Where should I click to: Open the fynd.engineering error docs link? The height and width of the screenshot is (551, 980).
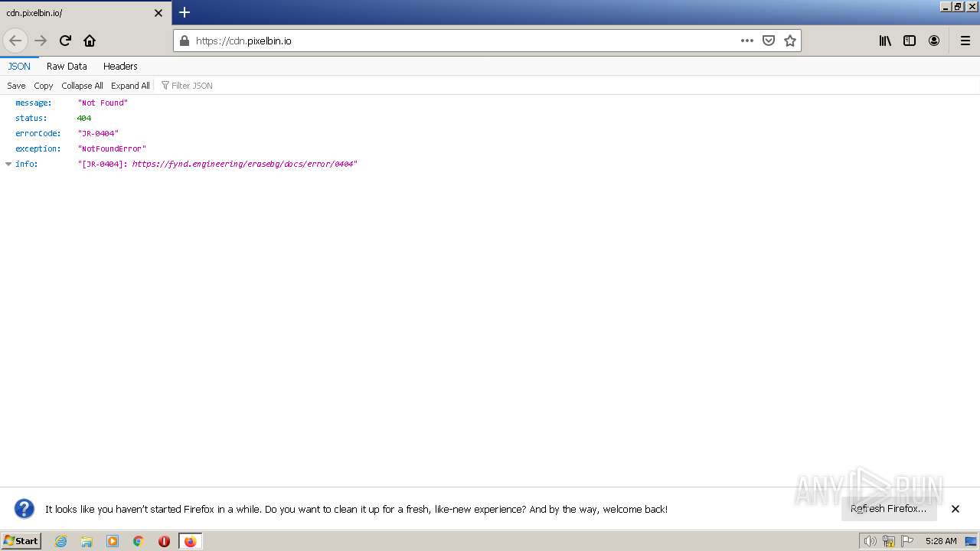(243, 164)
